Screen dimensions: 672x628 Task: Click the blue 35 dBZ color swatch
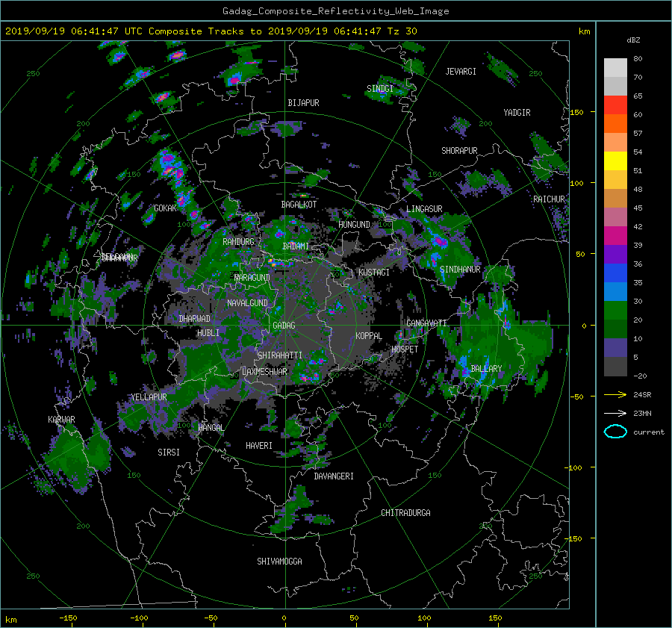615,273
